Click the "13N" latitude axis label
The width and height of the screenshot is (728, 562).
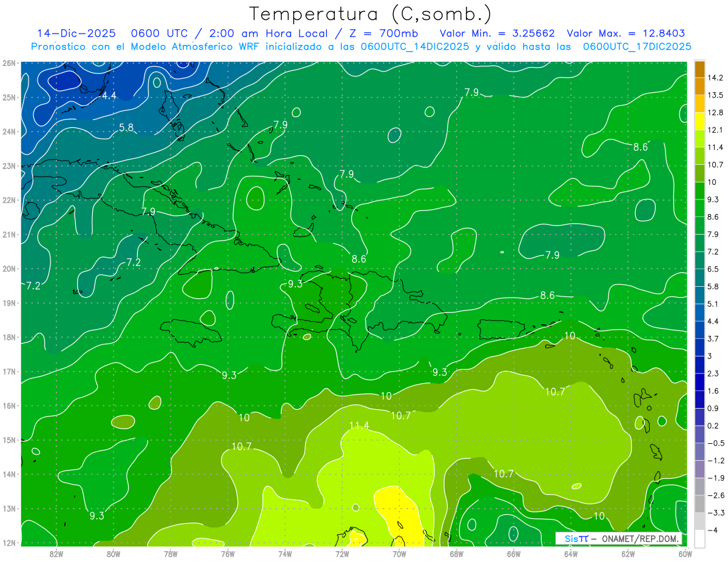(x=9, y=509)
